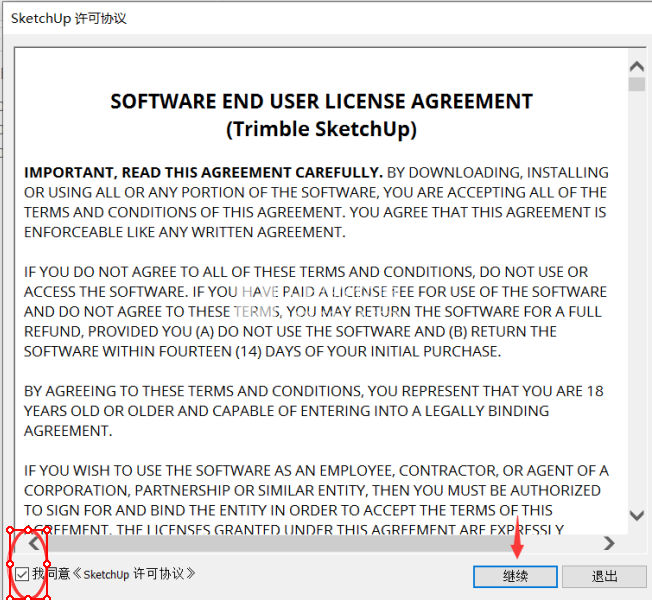652x600 pixels.
Task: Click the vertical scrollbar up arrow
Action: [637, 67]
